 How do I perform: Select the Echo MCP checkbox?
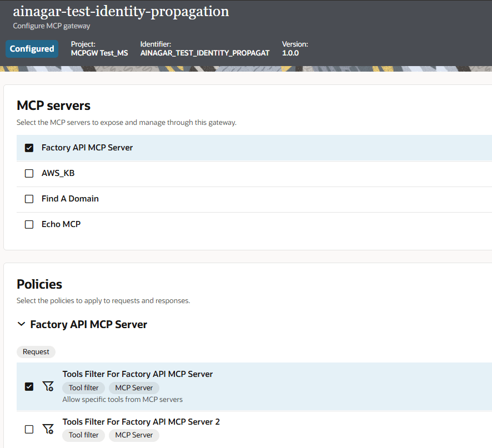point(29,224)
